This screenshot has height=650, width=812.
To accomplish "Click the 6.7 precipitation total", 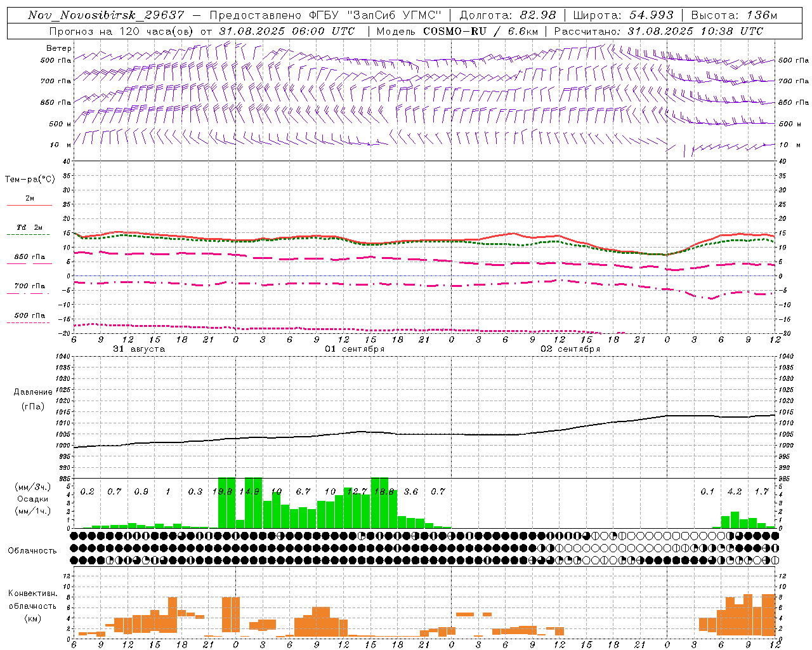I will pyautogui.click(x=303, y=491).
